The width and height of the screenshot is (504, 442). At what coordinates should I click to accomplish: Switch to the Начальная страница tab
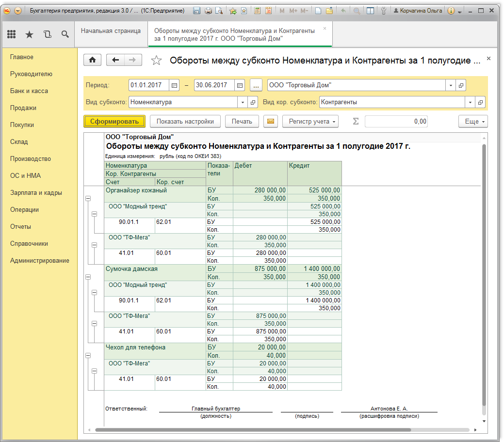click(111, 31)
